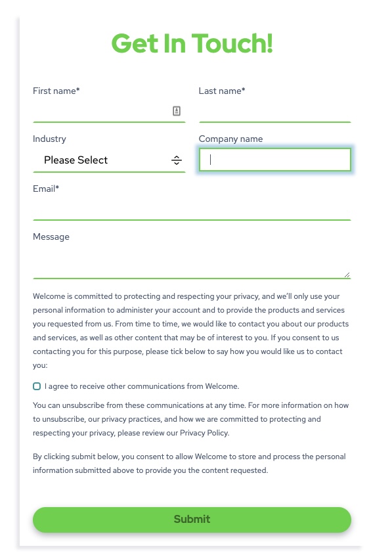Submit the Get In Touch form
Viewport: 392px width, 559px height.
pos(192,520)
